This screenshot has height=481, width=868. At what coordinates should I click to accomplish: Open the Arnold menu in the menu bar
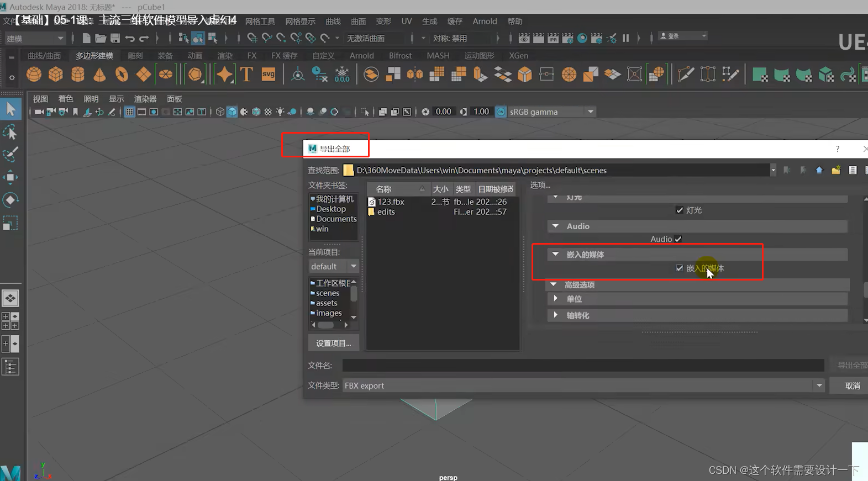click(485, 21)
